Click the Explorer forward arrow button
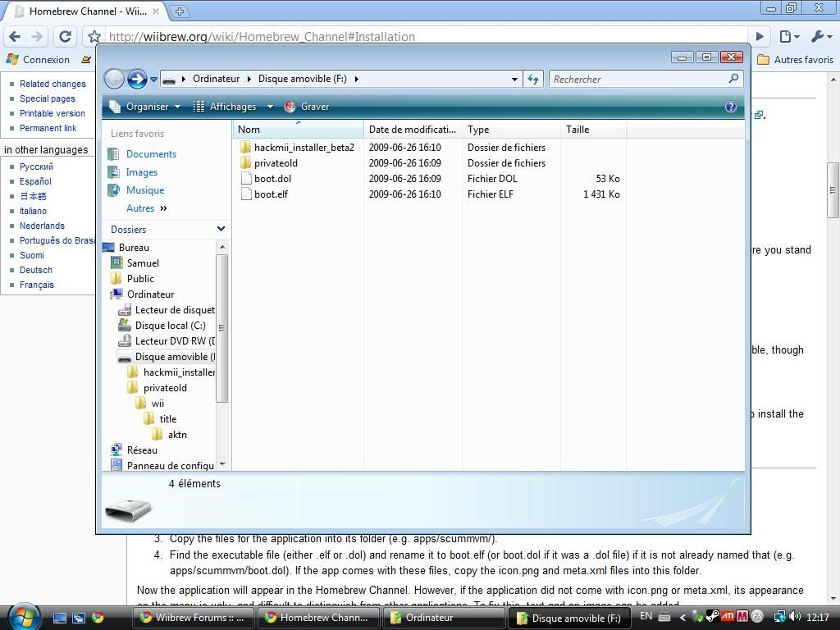Screen dimensions: 840x630 tap(137, 80)
